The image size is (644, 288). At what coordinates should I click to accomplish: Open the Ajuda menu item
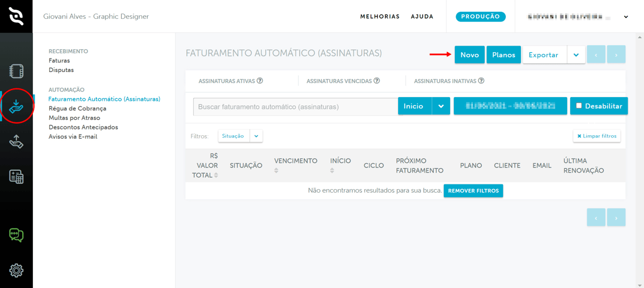pyautogui.click(x=422, y=16)
